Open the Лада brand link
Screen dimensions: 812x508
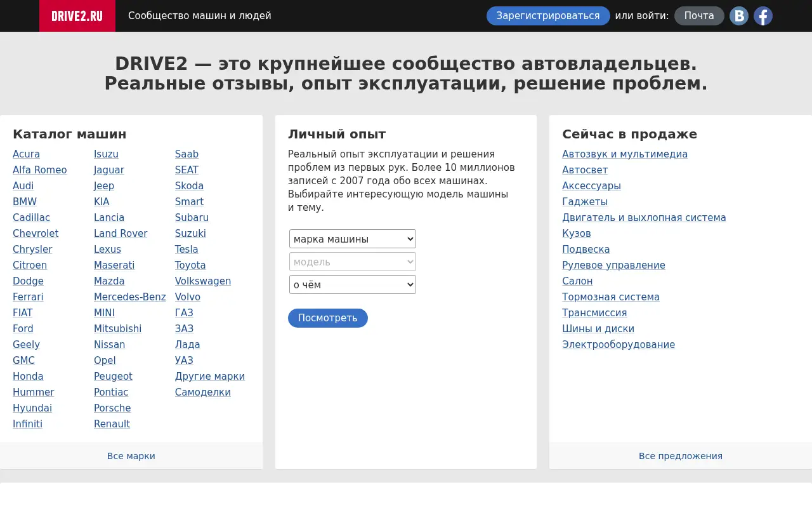point(188,345)
